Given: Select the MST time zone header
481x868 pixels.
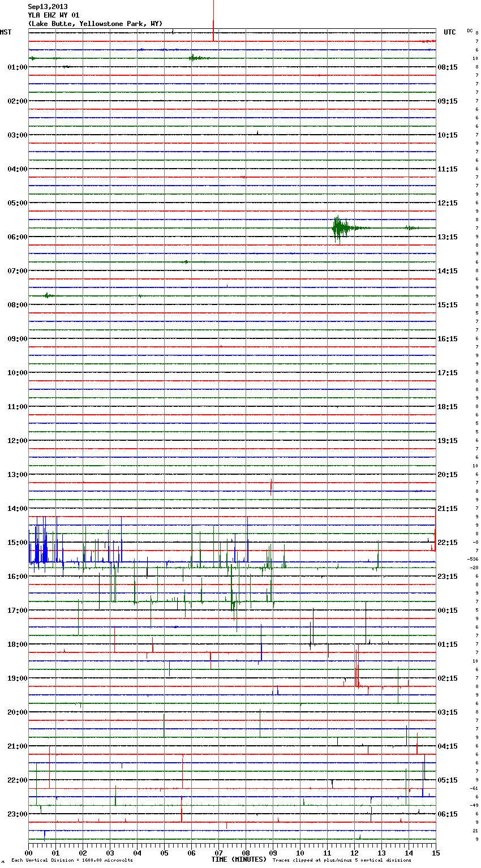Looking at the screenshot, I should (x=6, y=32).
